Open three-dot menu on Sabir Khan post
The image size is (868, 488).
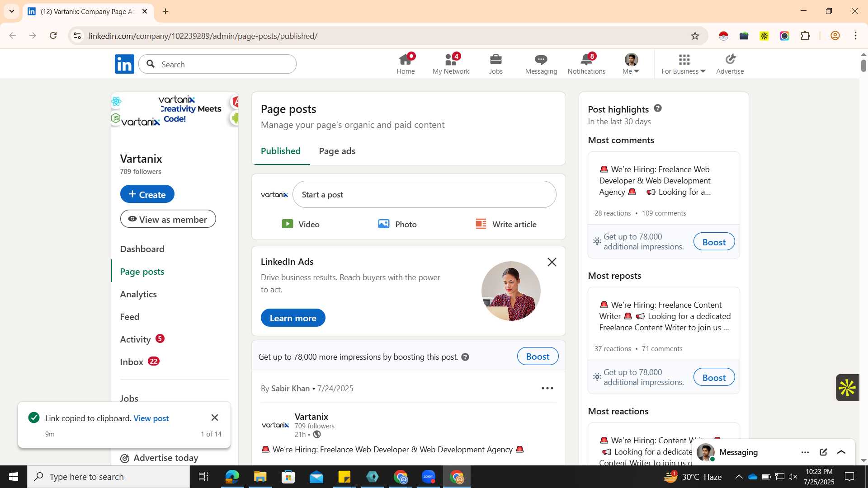pos(547,388)
